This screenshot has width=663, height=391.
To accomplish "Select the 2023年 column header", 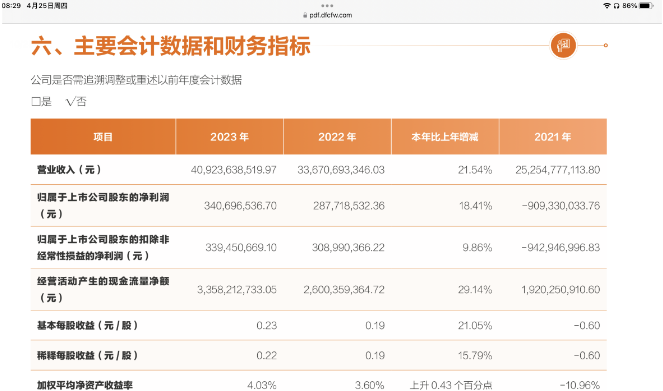I will point(230,137).
